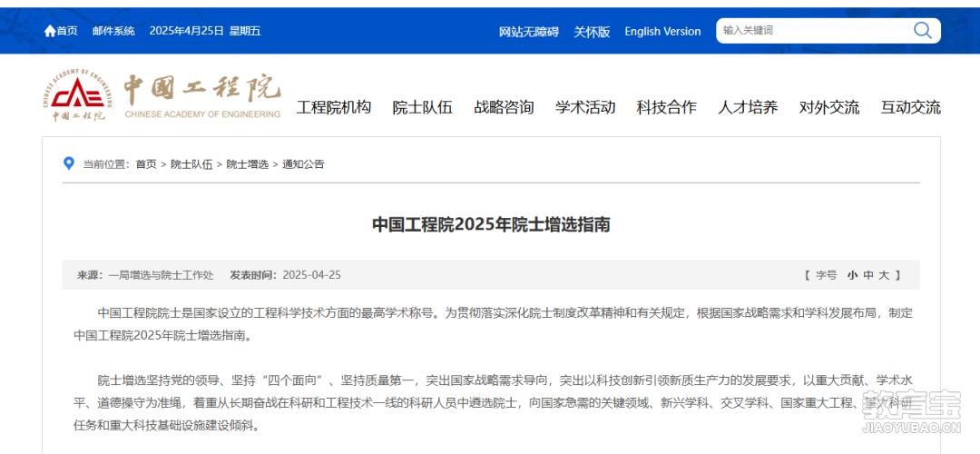The width and height of the screenshot is (980, 454).
Task: Open the 邮件系统 link
Action: pyautogui.click(x=113, y=31)
